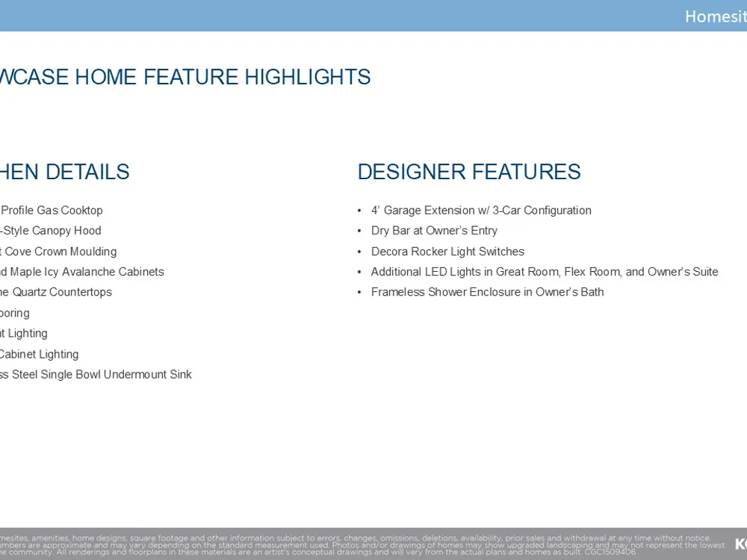Screen dimensions: 747x560
Task: Click the flooring line below Quartz Countertops
Action: click(x=15, y=313)
